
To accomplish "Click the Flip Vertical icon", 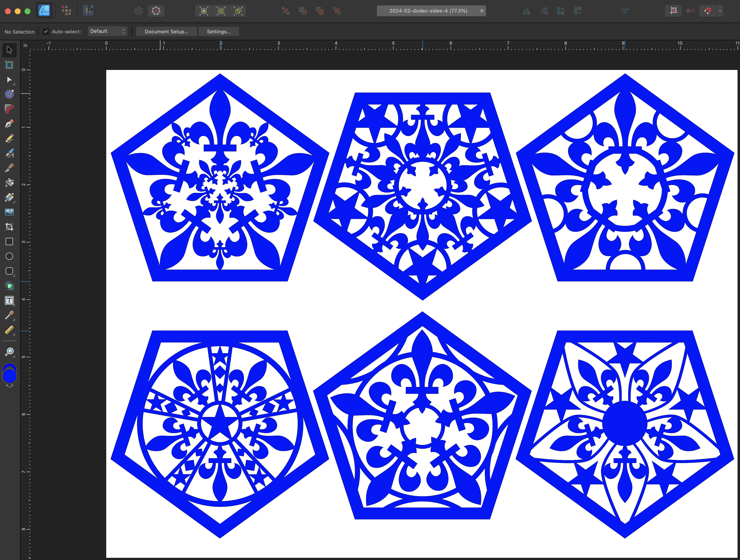I will [544, 11].
